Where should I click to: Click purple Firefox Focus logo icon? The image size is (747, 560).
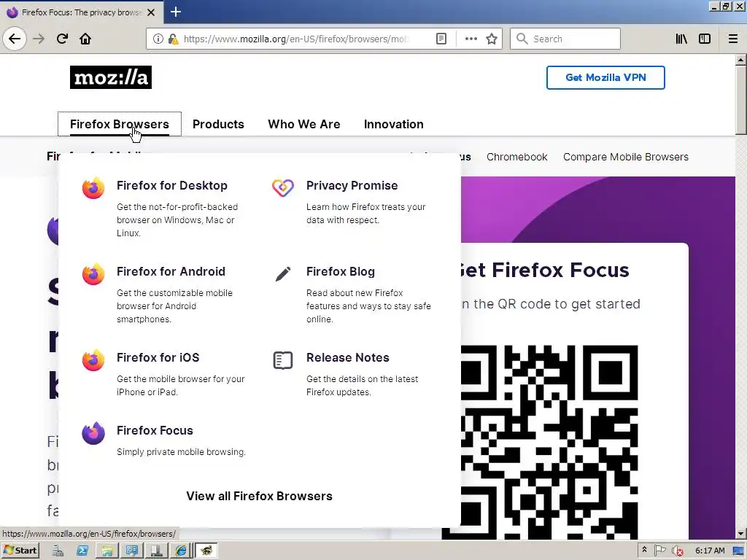pyautogui.click(x=93, y=433)
